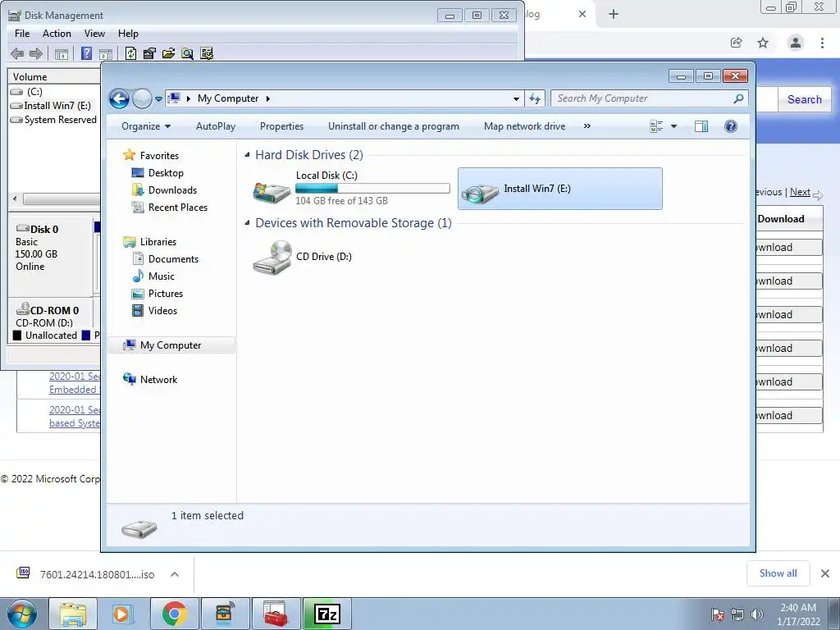Click Open folder icon in Disk Management toolbar
Image resolution: width=840 pixels, height=630 pixels.
click(168, 53)
